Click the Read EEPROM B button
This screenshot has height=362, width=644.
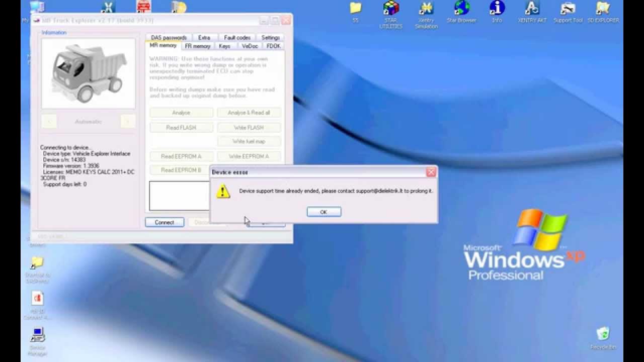(180, 170)
